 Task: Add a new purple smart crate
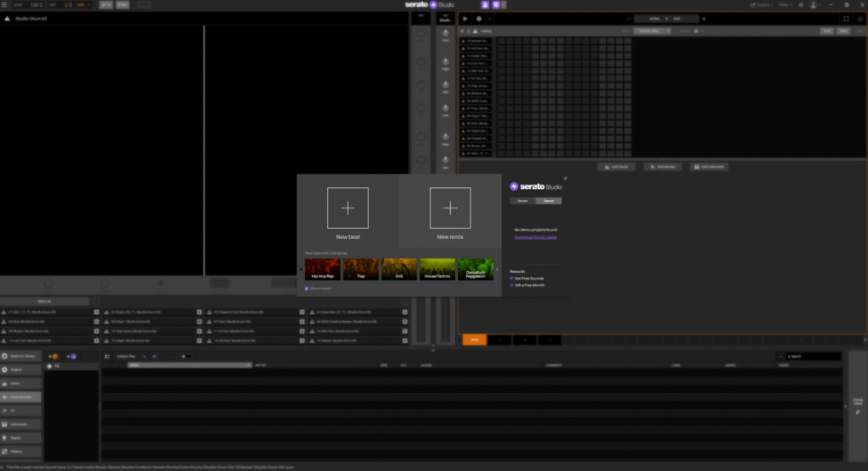click(71, 357)
